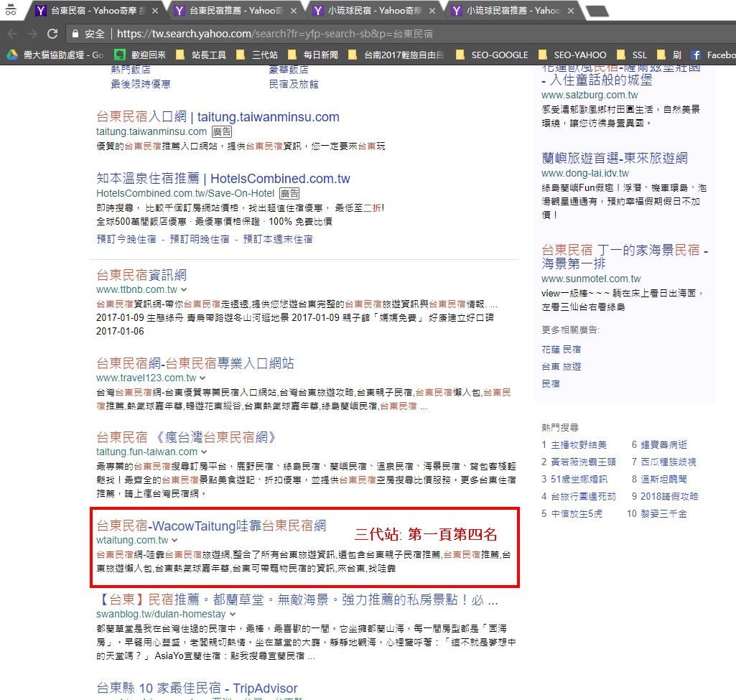Open the 台南2017輕旅自由 bookmark folder
This screenshot has width=736, height=700.
(396, 55)
